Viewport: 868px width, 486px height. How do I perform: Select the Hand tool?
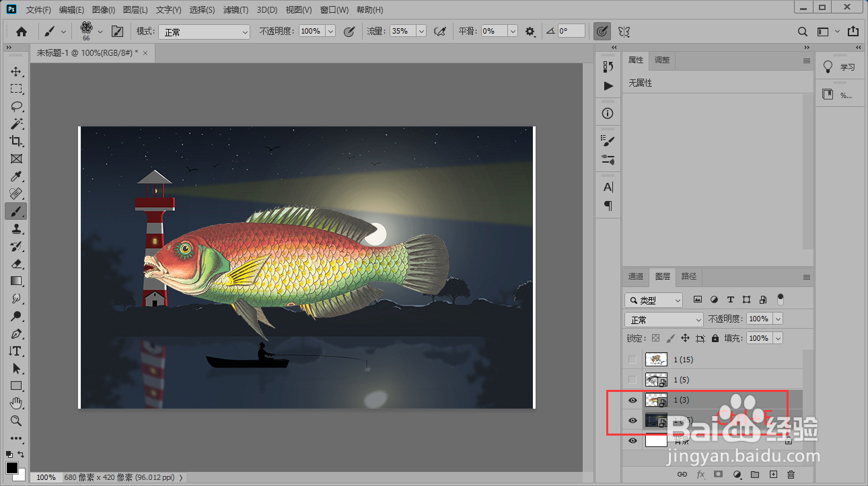[16, 403]
